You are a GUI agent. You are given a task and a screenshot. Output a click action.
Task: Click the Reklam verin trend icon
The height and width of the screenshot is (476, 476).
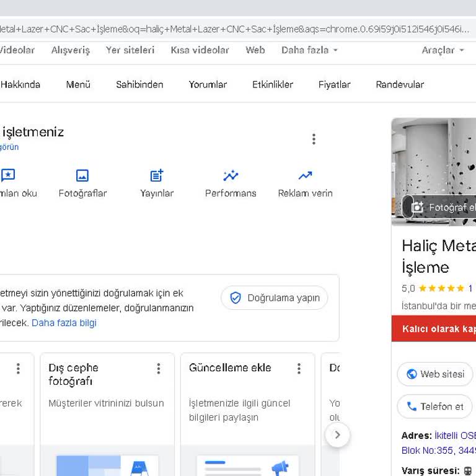coord(305,175)
